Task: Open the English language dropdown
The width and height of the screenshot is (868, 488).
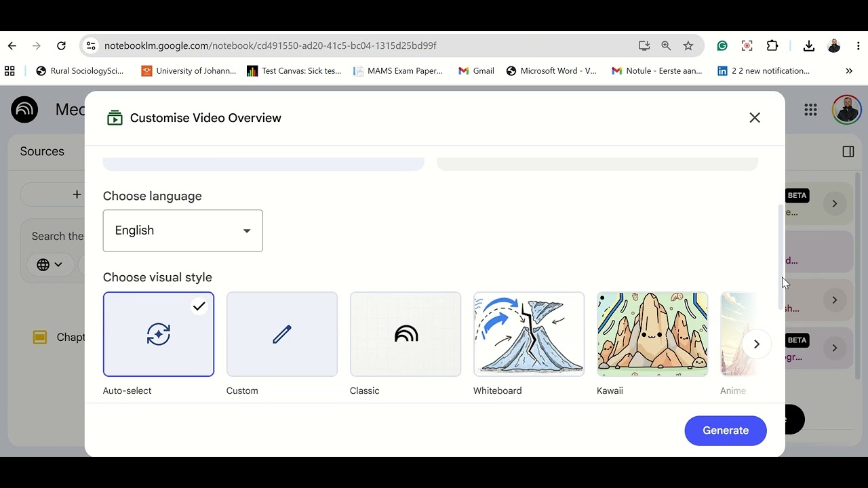Action: (x=183, y=230)
